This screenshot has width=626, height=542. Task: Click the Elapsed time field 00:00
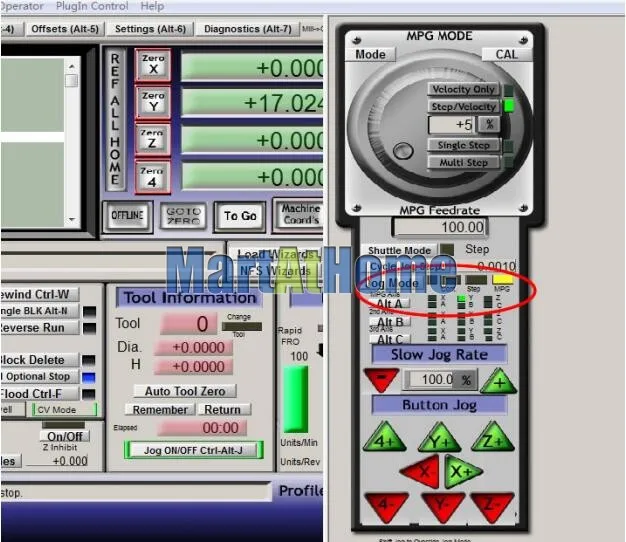coord(202,428)
